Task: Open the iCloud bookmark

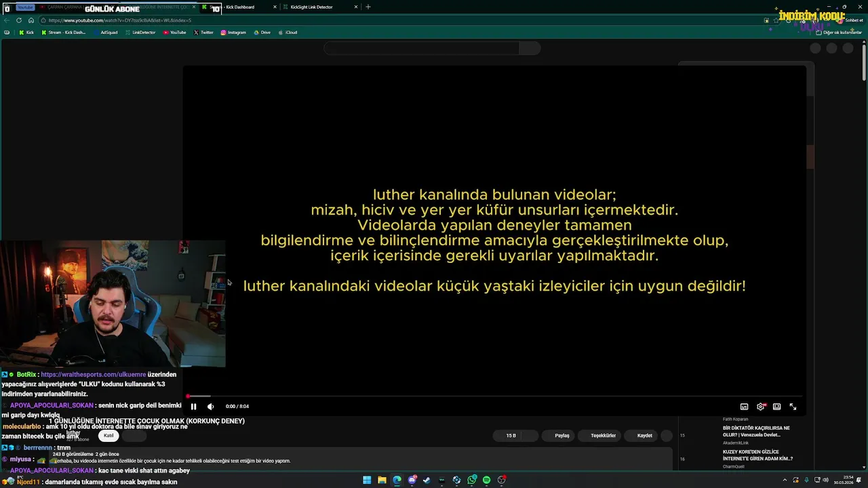Action: coord(288,33)
